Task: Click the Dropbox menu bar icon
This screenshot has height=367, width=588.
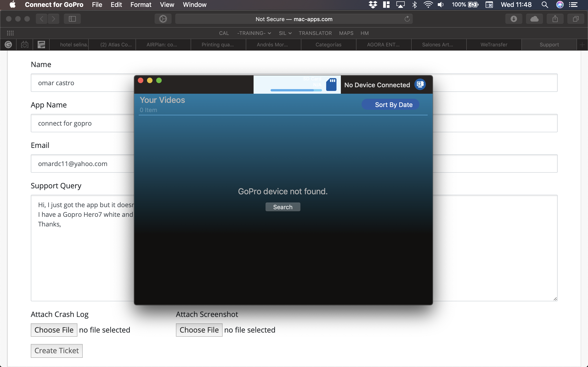Action: (x=373, y=5)
